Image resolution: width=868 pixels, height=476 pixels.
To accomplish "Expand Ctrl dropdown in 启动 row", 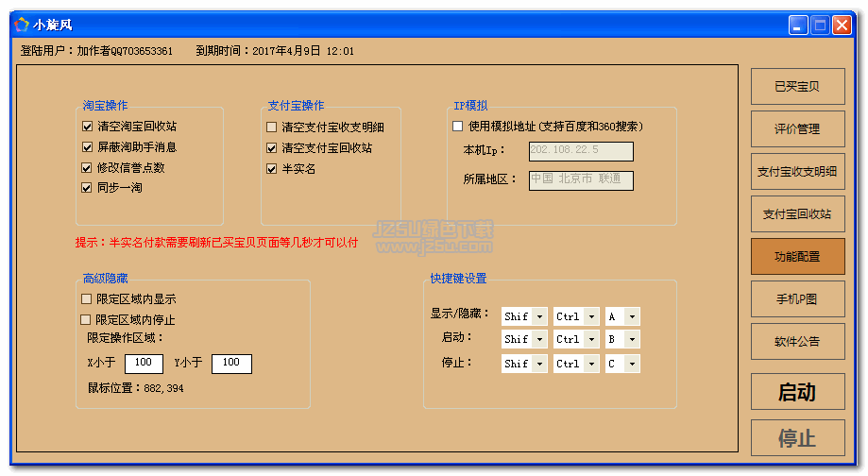I will coord(592,339).
